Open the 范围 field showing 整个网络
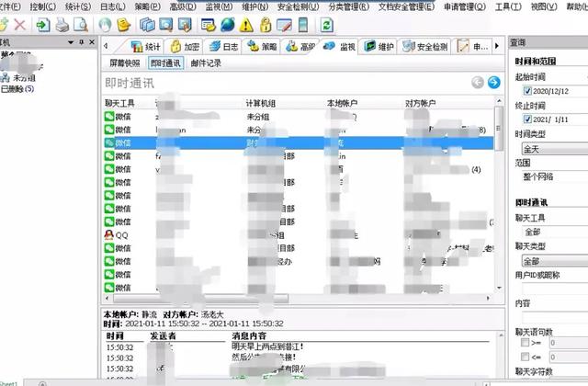The image size is (588, 386). (555, 176)
